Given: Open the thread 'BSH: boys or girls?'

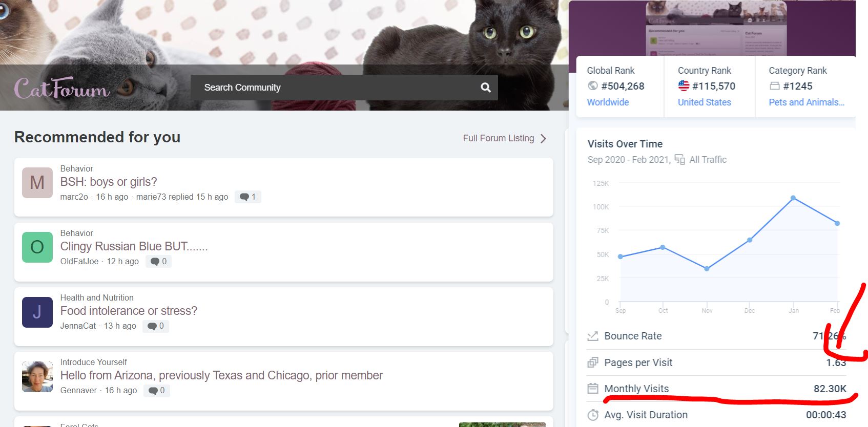Looking at the screenshot, I should pyautogui.click(x=109, y=182).
